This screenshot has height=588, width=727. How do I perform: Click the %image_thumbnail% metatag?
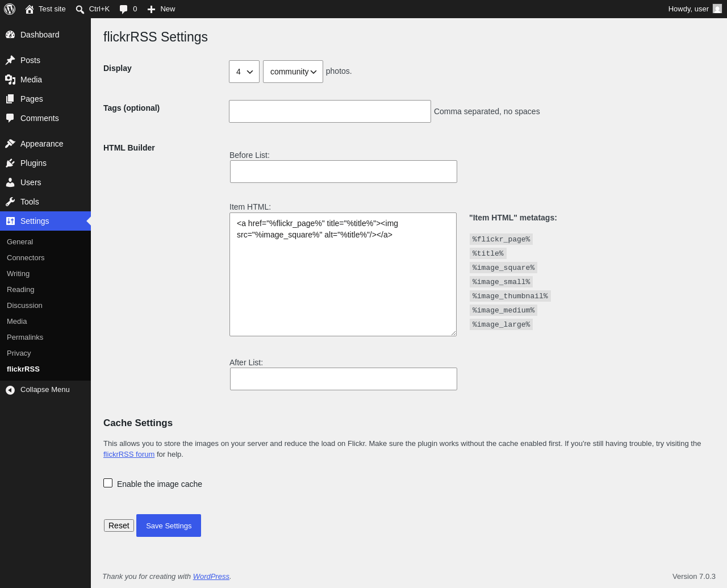510,296
